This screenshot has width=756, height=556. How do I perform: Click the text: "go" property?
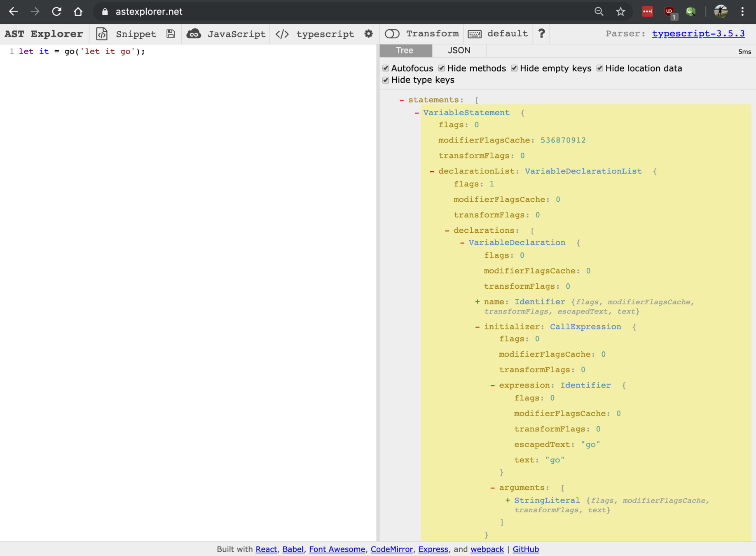(x=539, y=460)
